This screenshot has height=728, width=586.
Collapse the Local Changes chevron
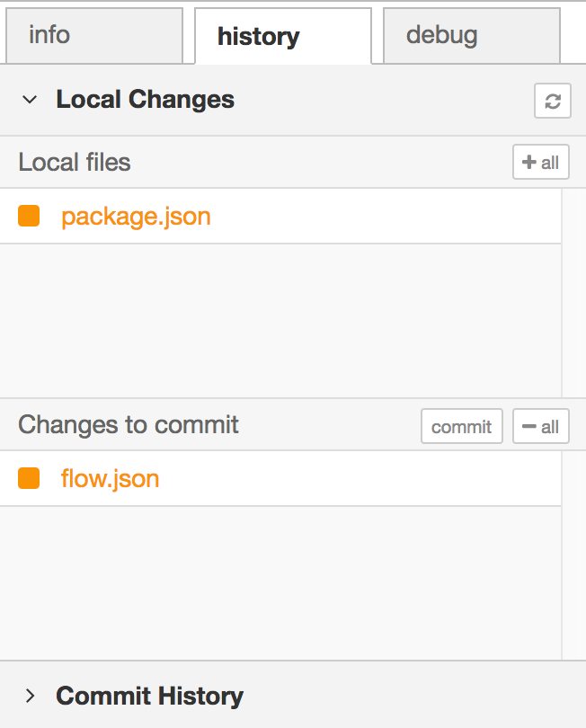pyautogui.click(x=30, y=100)
